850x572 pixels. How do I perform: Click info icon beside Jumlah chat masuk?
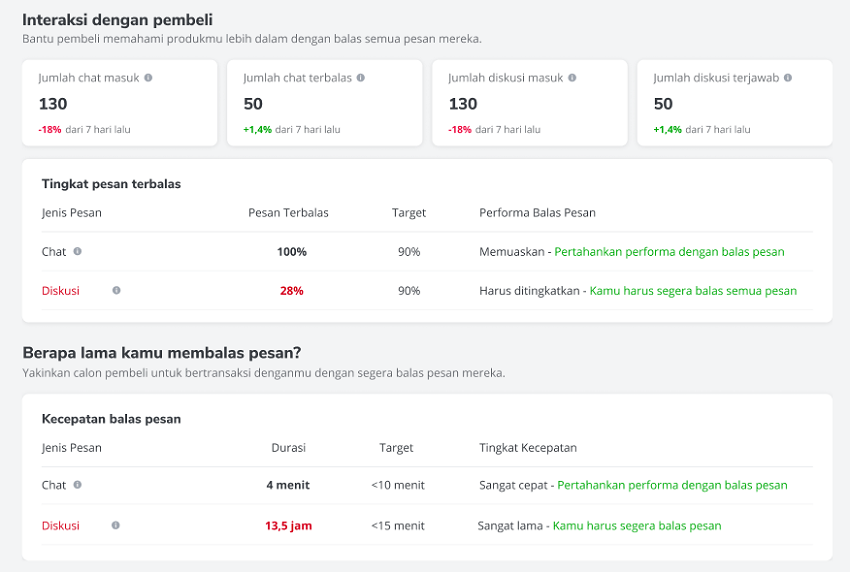tap(148, 78)
